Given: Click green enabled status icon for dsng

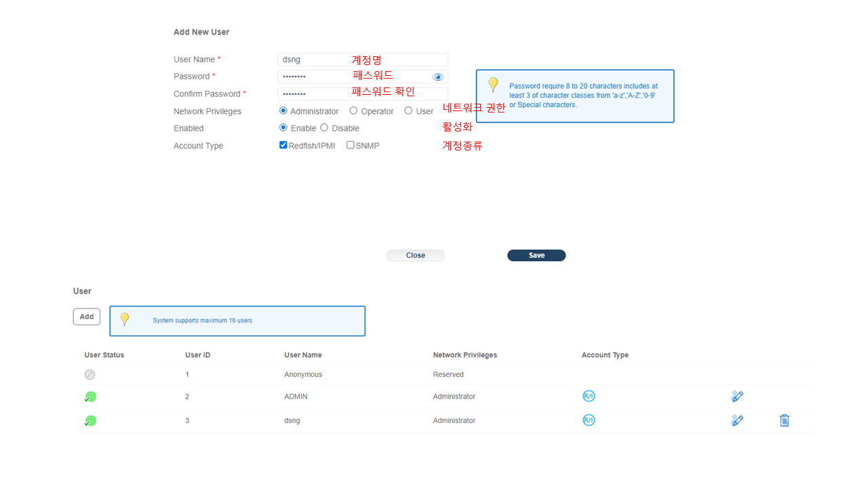Looking at the screenshot, I should (x=90, y=421).
